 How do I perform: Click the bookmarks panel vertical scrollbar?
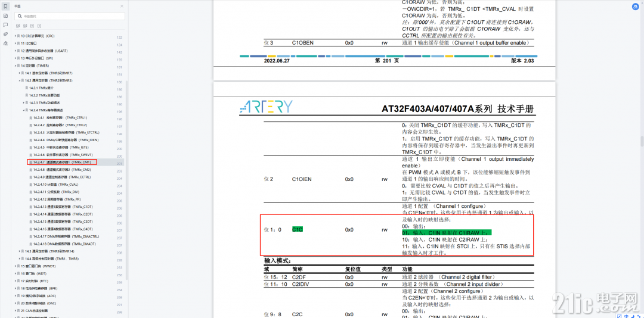click(x=127, y=180)
